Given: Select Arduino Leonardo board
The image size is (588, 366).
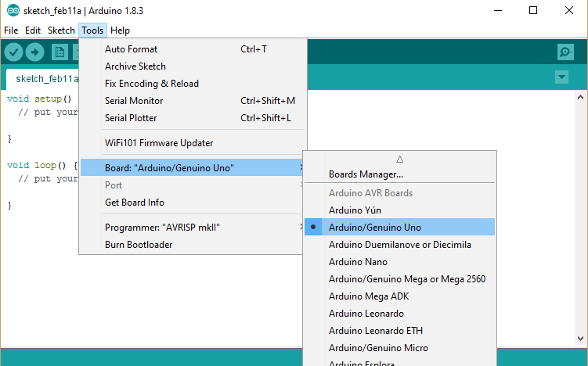Looking at the screenshot, I should 400,314.
